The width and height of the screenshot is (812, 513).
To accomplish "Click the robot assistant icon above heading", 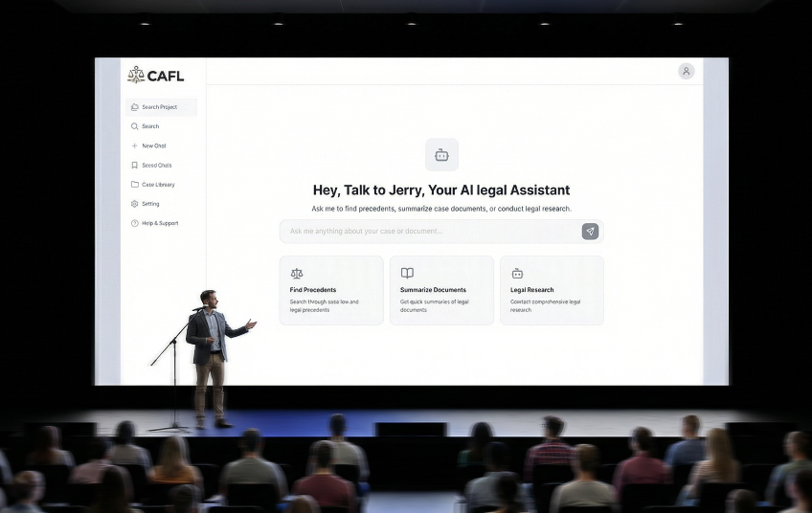I will click(x=441, y=155).
